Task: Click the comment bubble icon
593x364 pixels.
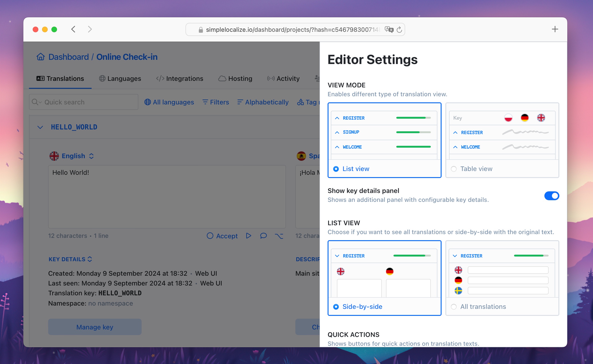Action: pyautogui.click(x=263, y=236)
